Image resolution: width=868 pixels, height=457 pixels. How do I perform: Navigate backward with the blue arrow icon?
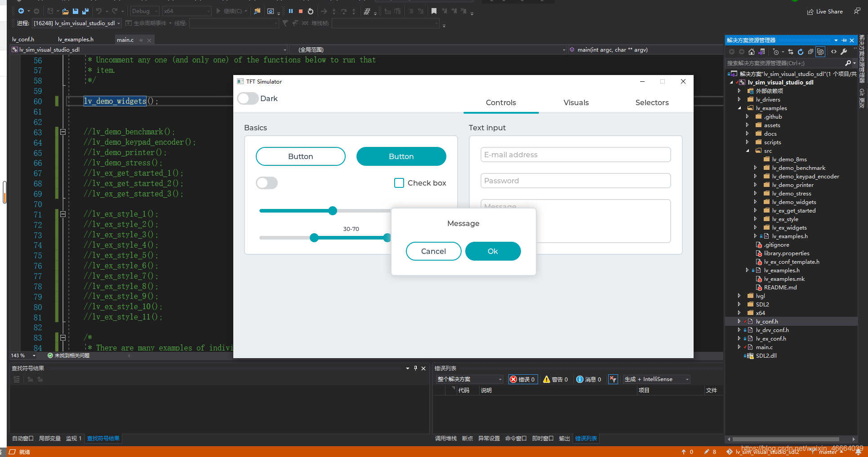coord(21,11)
